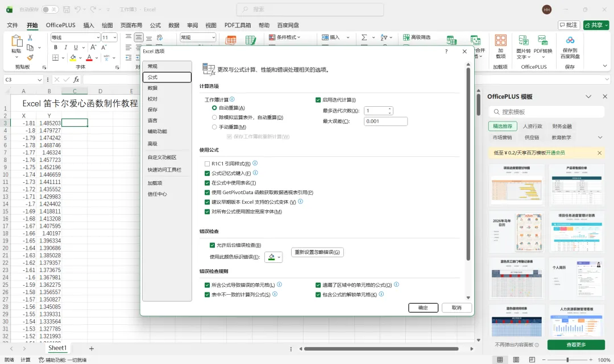Viewport: 614px width, 364px height.
Task: Toggle Formula AutoComplete checkbox
Action: click(207, 173)
